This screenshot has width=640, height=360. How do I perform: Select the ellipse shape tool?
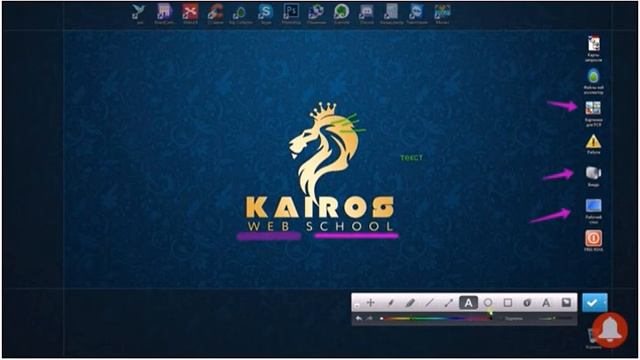coord(488,303)
